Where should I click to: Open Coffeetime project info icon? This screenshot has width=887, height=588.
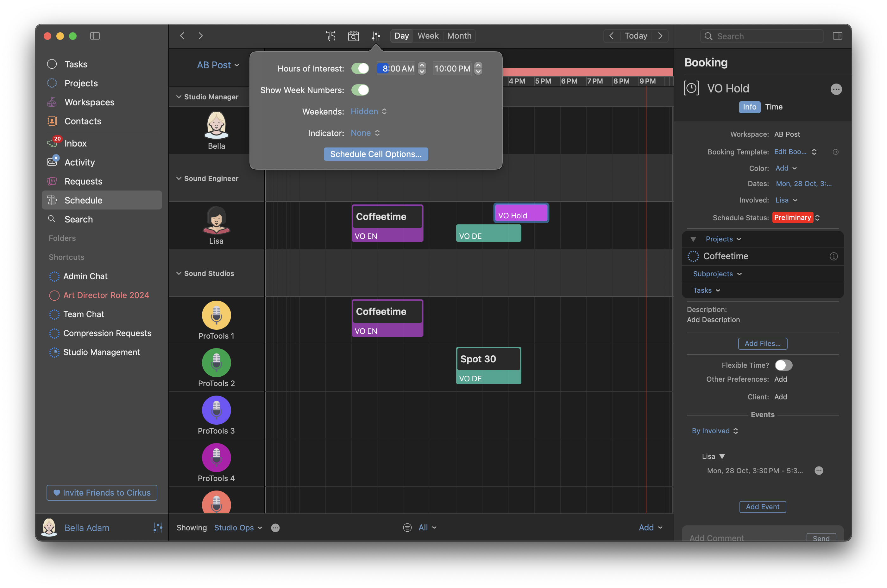(x=834, y=257)
